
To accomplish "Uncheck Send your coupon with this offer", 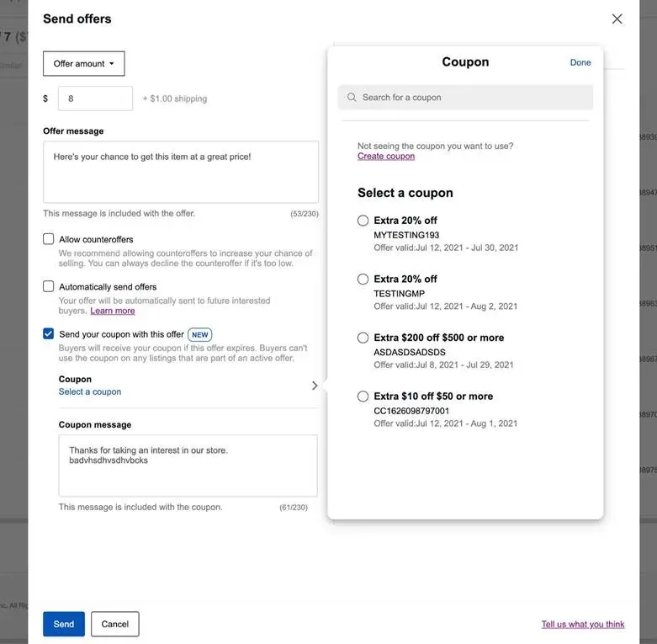I will click(x=49, y=333).
